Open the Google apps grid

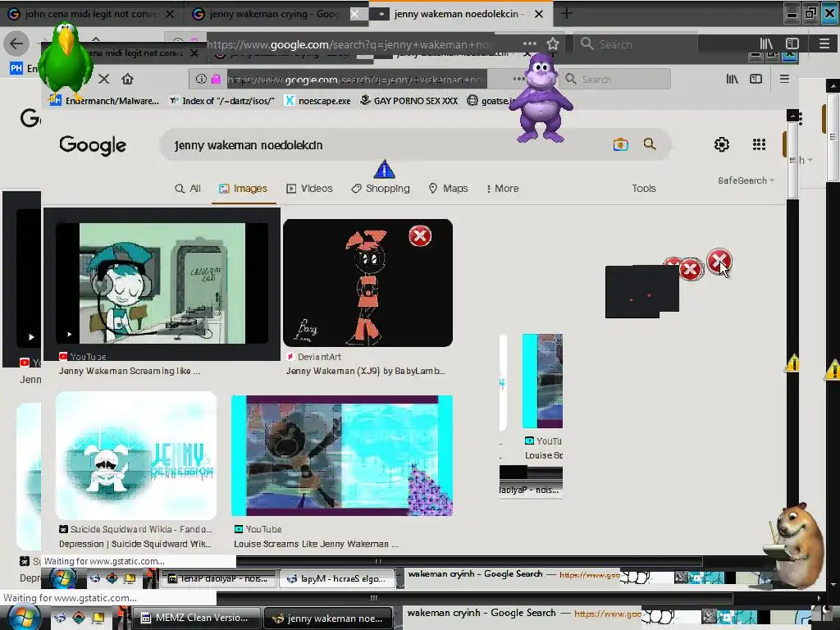(x=759, y=144)
